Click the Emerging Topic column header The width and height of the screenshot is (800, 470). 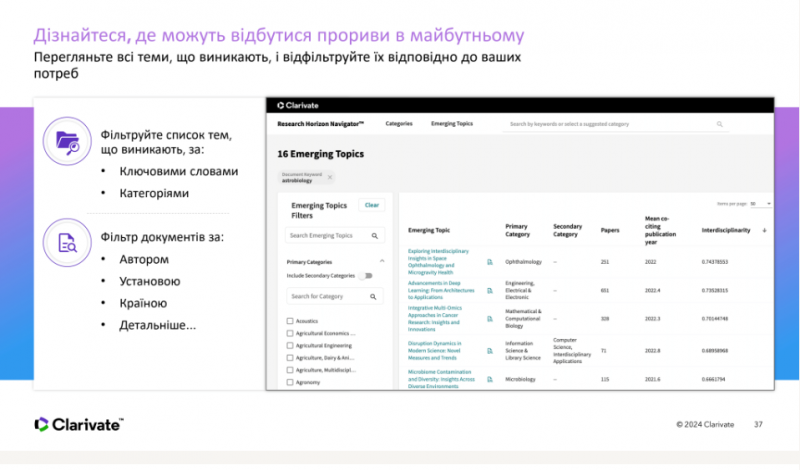(x=429, y=230)
